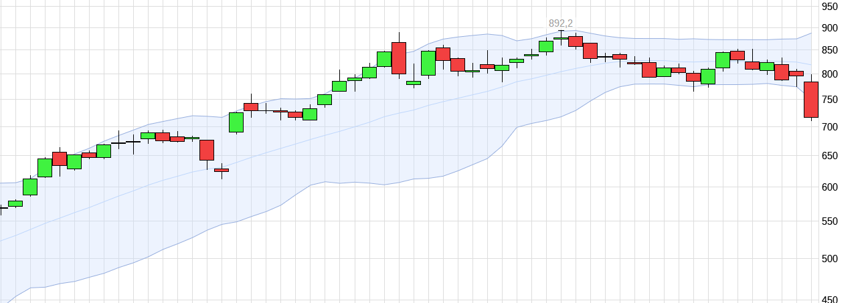Screen dimensions: 868x303
Task: Click the 850 price axis label
Action: click(x=829, y=50)
